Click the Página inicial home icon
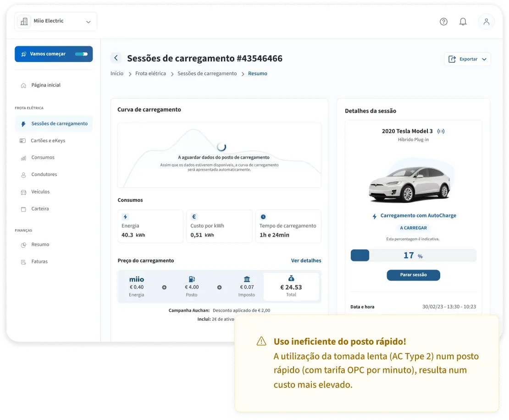 pyautogui.click(x=23, y=85)
